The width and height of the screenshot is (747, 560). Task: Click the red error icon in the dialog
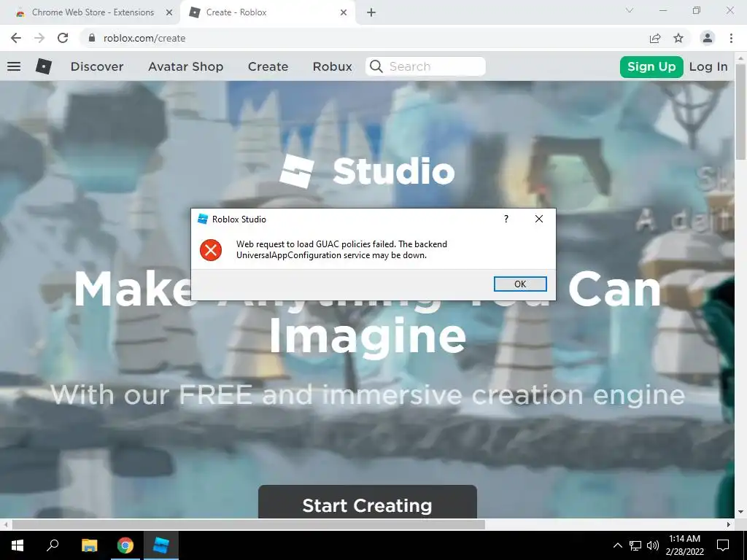[x=211, y=250]
